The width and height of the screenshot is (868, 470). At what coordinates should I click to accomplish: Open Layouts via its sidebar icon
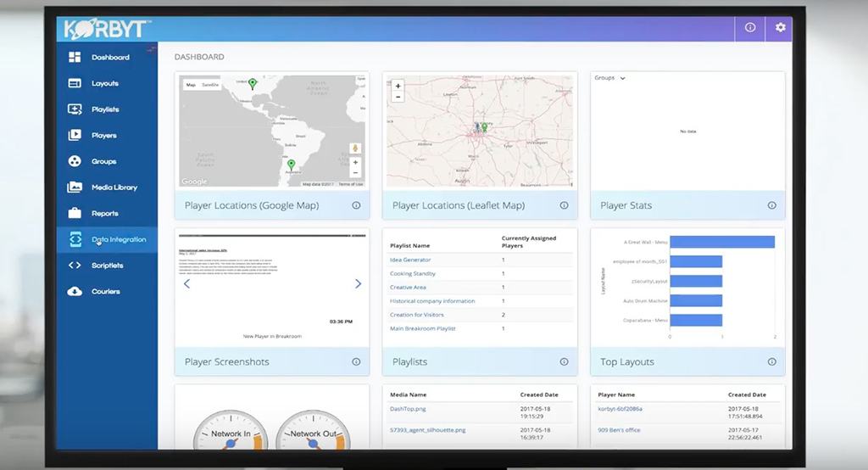(x=75, y=83)
